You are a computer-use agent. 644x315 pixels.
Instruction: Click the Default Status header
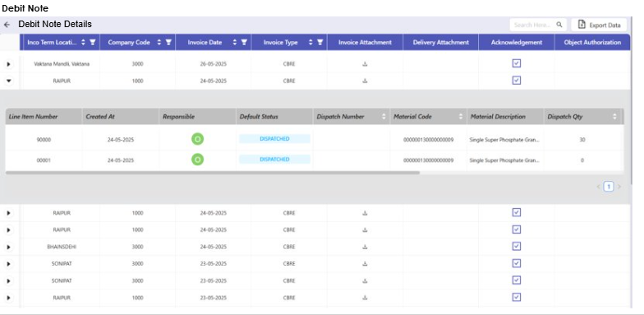click(274, 117)
